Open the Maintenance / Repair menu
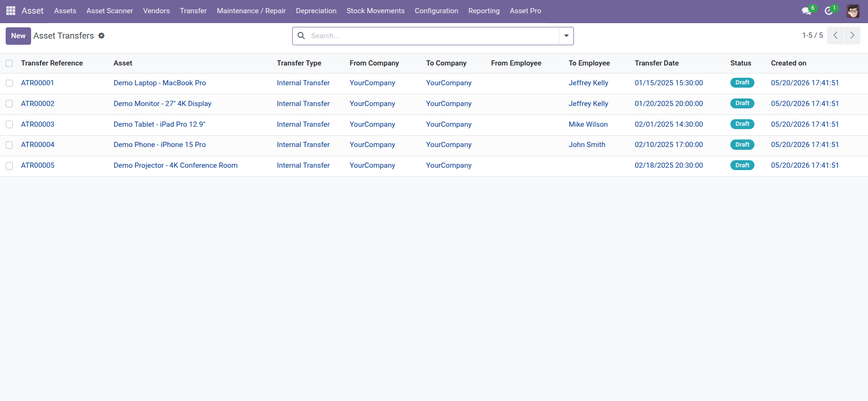Screen dimensions: 868x401 (x=251, y=11)
